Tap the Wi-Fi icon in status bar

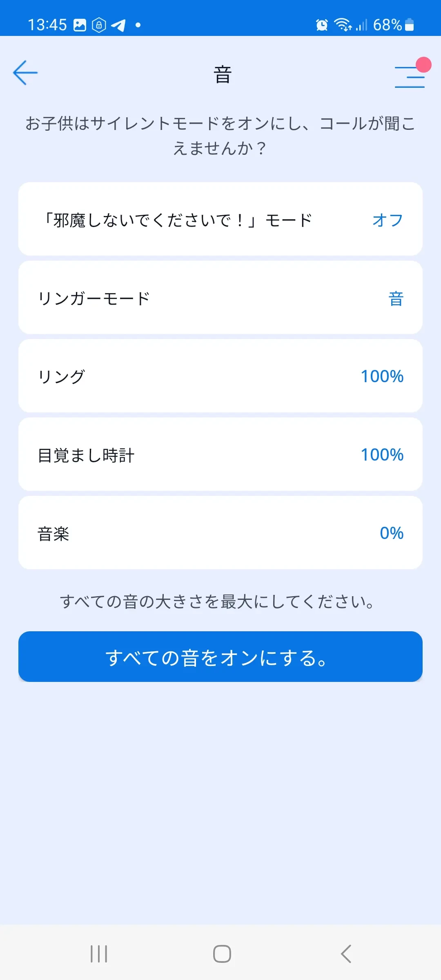(x=342, y=25)
